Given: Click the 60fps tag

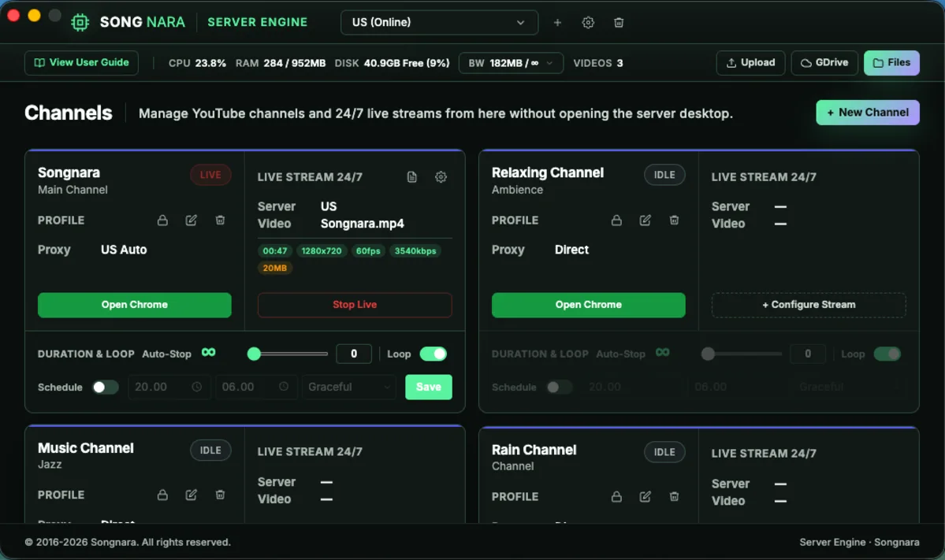Looking at the screenshot, I should point(368,251).
